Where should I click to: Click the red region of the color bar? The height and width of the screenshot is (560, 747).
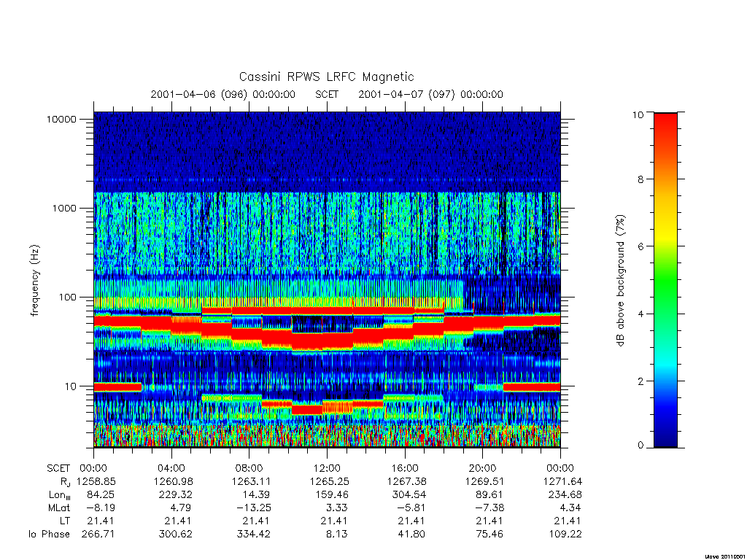click(x=665, y=138)
